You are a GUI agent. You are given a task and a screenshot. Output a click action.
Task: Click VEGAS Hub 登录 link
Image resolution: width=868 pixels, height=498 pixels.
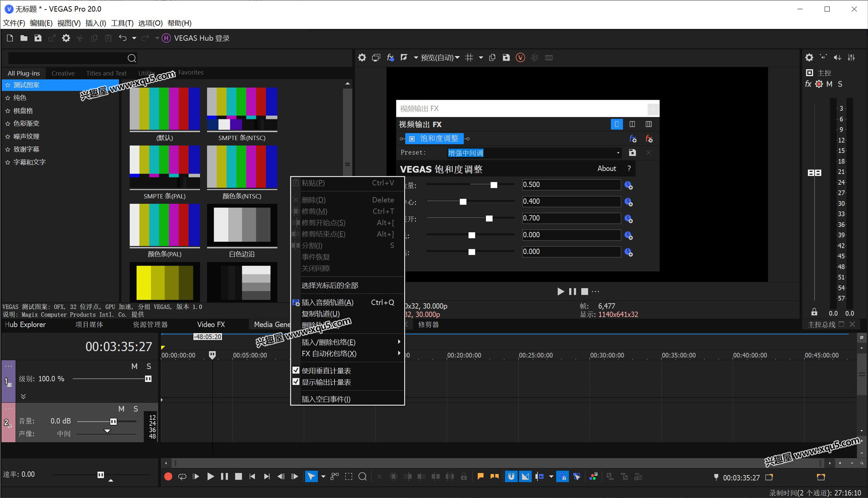point(201,38)
